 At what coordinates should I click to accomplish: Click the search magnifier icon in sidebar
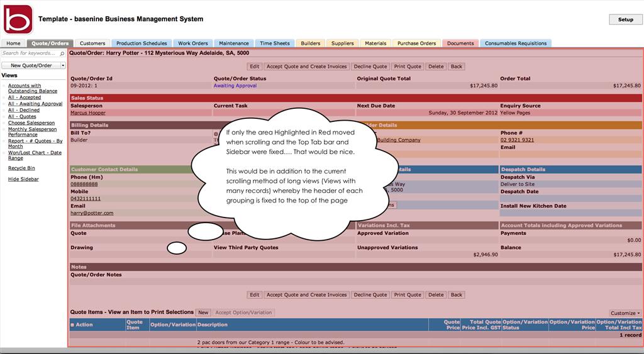coord(62,53)
